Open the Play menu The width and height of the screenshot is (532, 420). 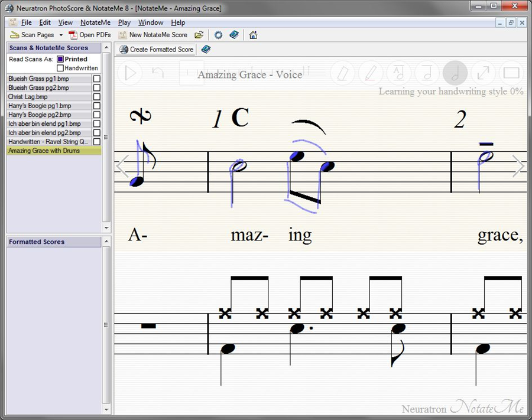tap(124, 22)
